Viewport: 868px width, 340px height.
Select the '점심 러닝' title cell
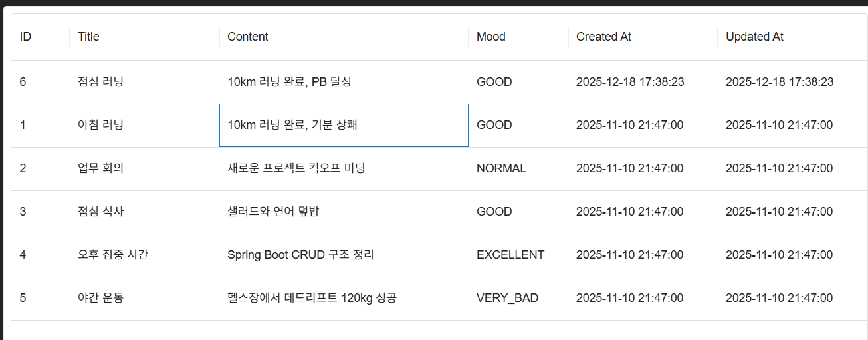pyautogui.click(x=144, y=82)
